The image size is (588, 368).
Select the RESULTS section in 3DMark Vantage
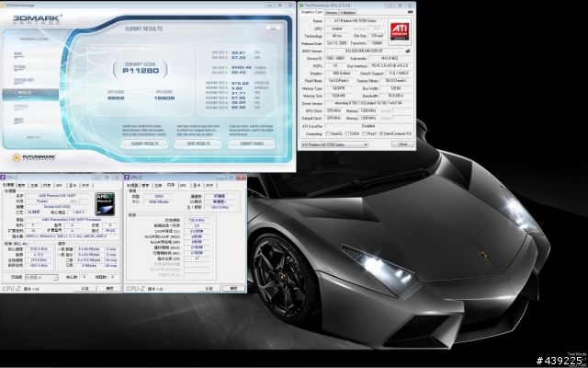[30, 94]
